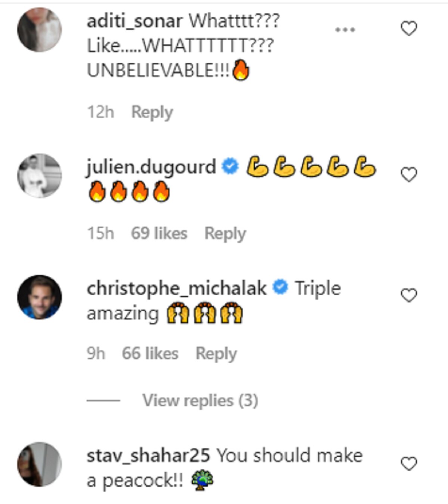The height and width of the screenshot is (504, 448).
Task: Open the aditi_sonar username link
Action: tap(135, 21)
